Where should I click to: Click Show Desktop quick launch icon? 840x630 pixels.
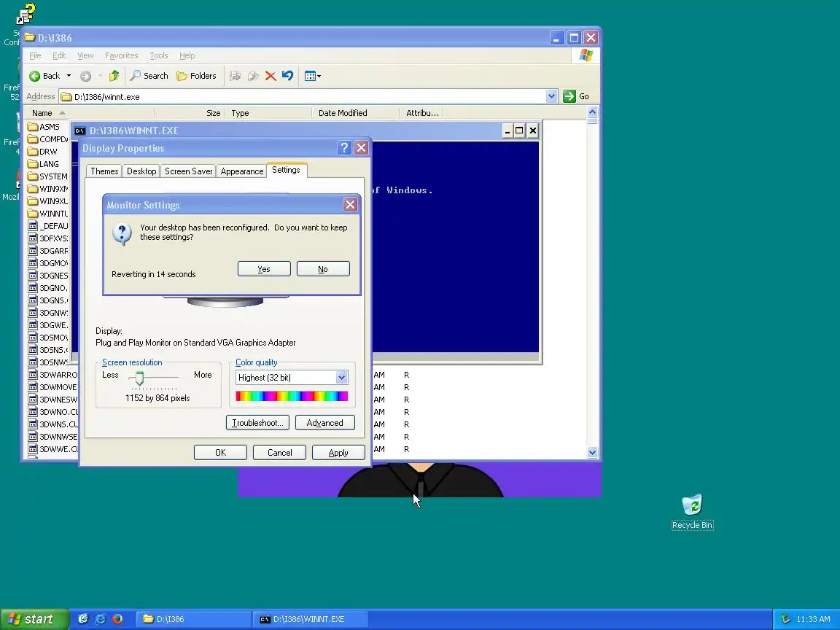tap(83, 619)
